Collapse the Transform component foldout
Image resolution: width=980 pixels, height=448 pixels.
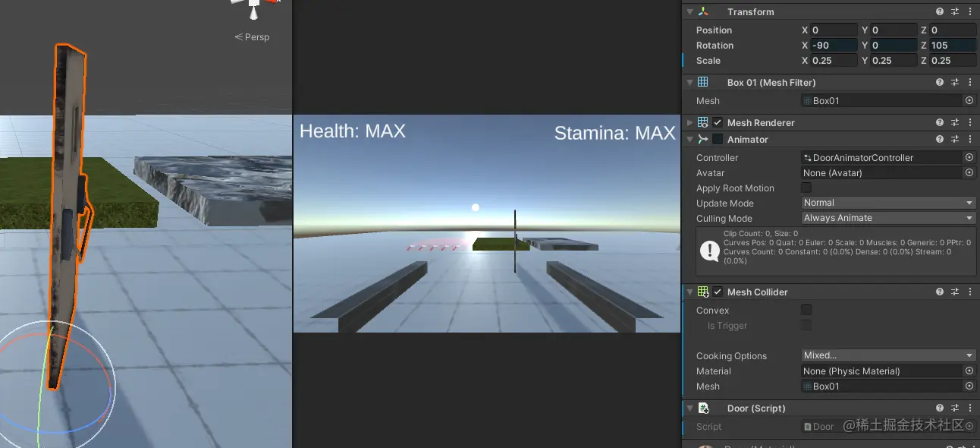pos(689,11)
